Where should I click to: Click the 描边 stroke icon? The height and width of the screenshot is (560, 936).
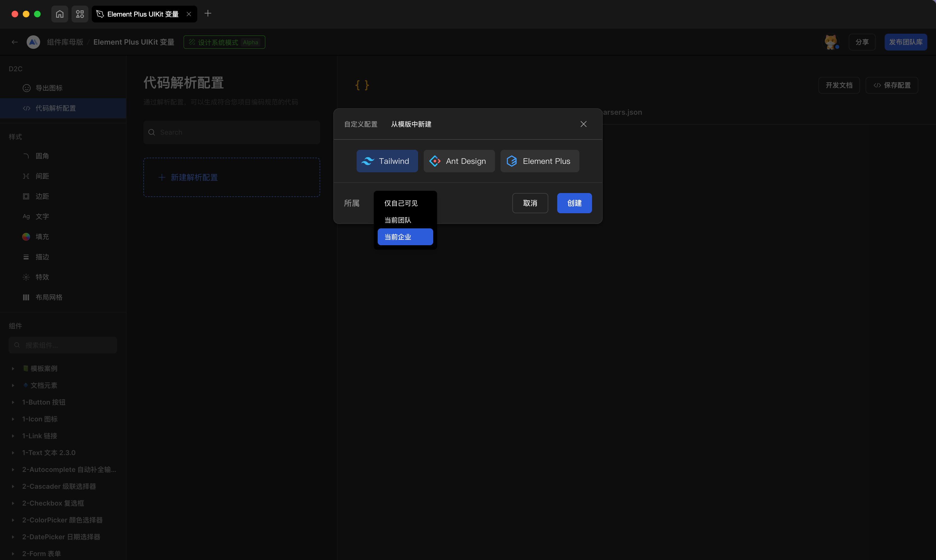pyautogui.click(x=26, y=257)
